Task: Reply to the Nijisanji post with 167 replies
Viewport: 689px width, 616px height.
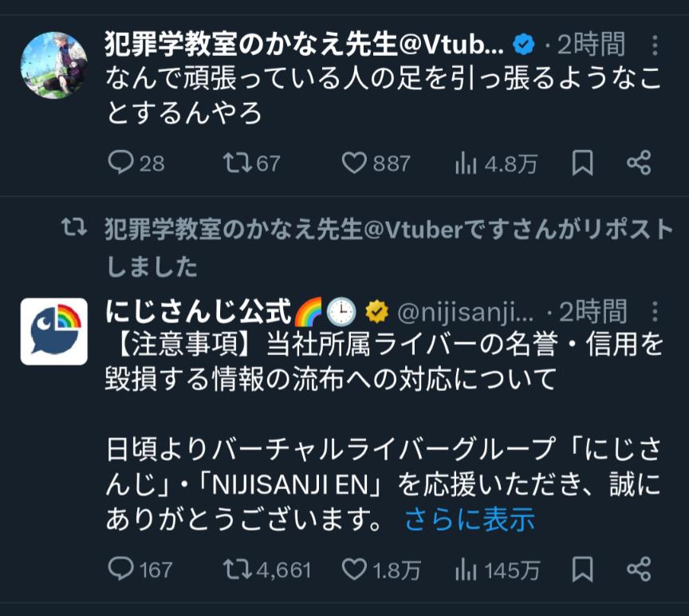Action: pos(120,570)
